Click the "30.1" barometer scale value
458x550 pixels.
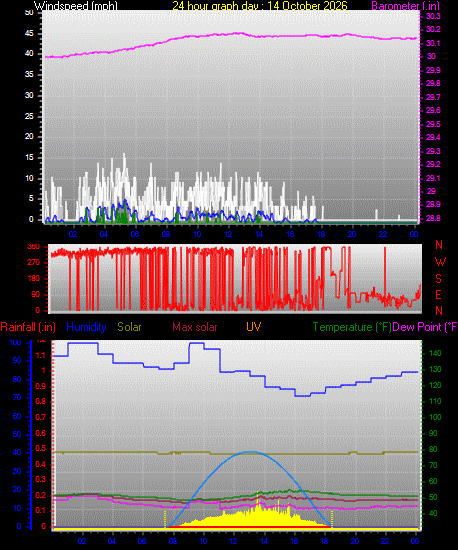433,43
